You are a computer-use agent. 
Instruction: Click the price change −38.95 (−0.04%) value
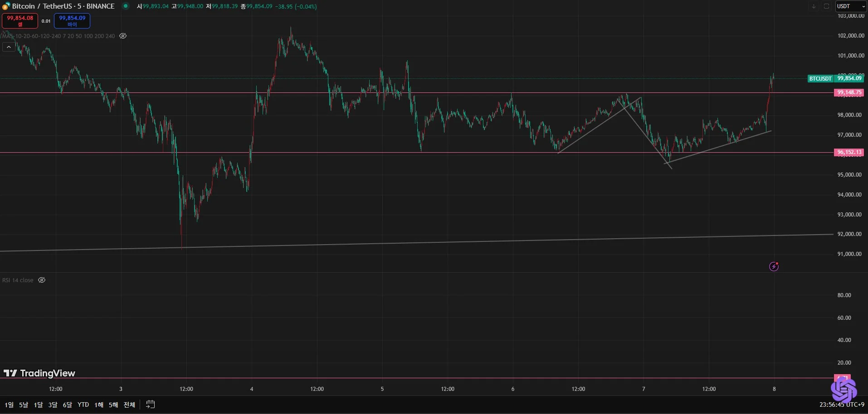point(296,6)
